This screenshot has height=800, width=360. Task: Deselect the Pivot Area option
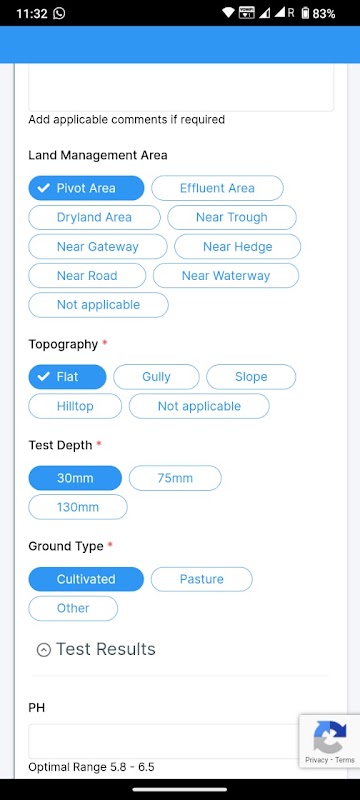coord(86,188)
